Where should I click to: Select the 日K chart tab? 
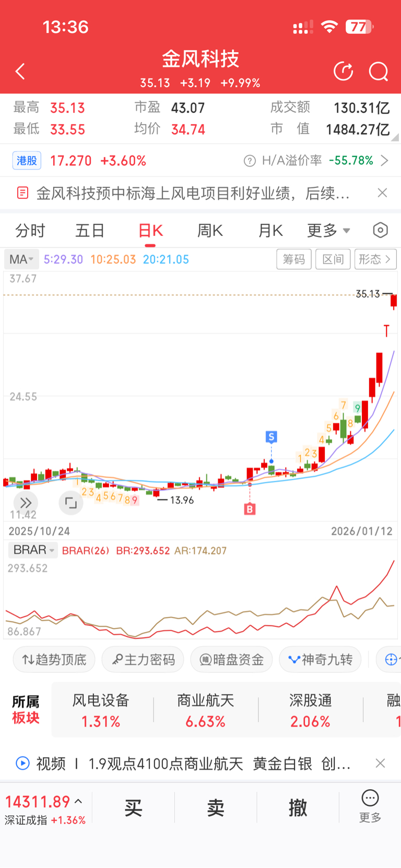pos(150,230)
